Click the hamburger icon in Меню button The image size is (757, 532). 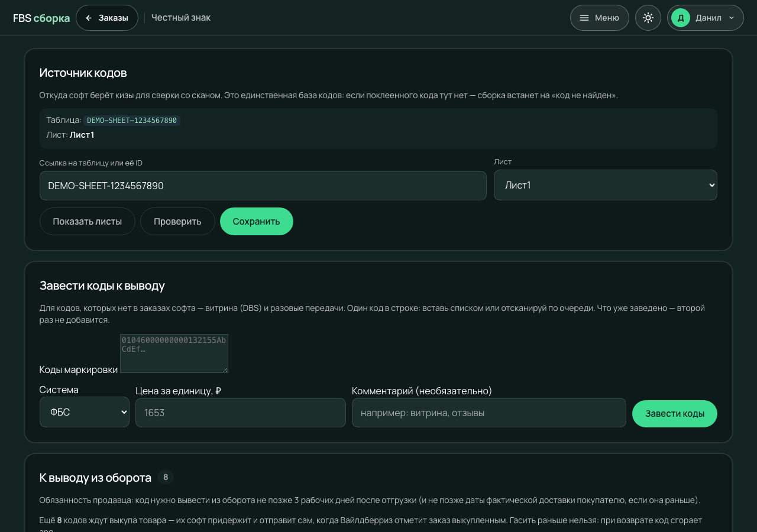coord(584,18)
